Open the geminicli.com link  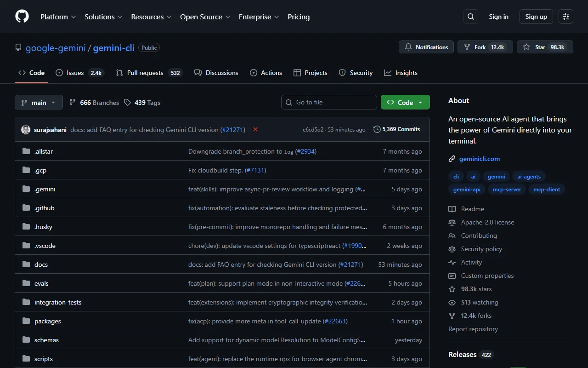click(479, 159)
